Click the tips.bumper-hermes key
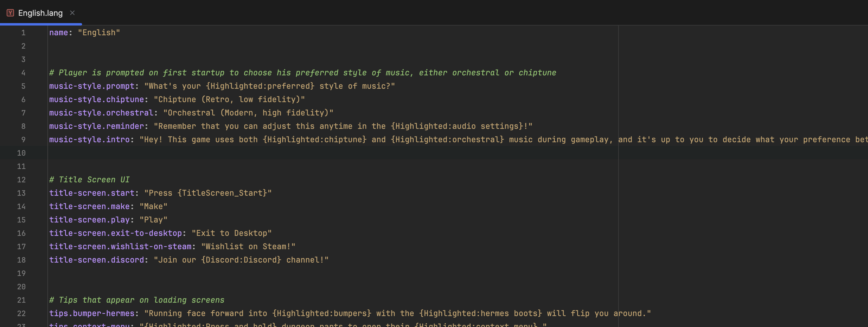 (92, 314)
